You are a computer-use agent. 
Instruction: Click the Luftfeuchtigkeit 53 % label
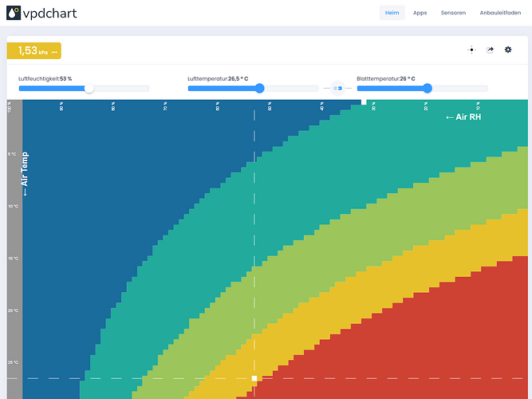pyautogui.click(x=45, y=79)
